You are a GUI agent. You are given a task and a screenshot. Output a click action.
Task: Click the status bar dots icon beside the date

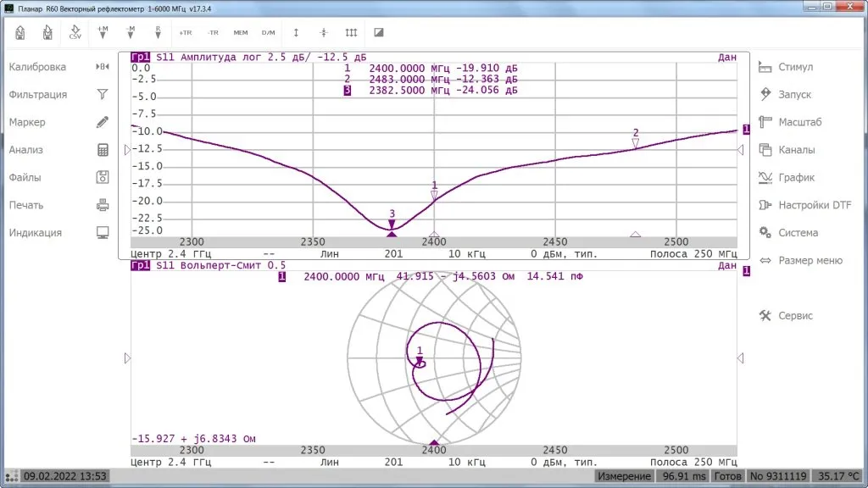[12, 476]
